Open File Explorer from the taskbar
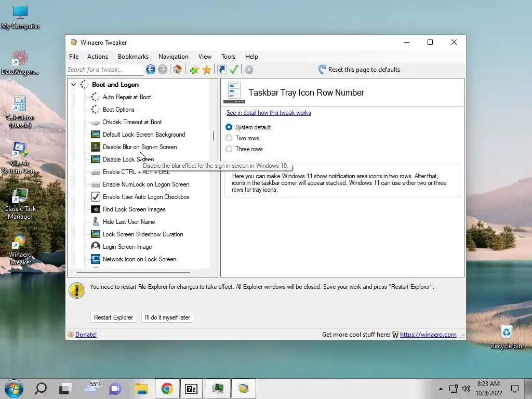 click(x=142, y=389)
